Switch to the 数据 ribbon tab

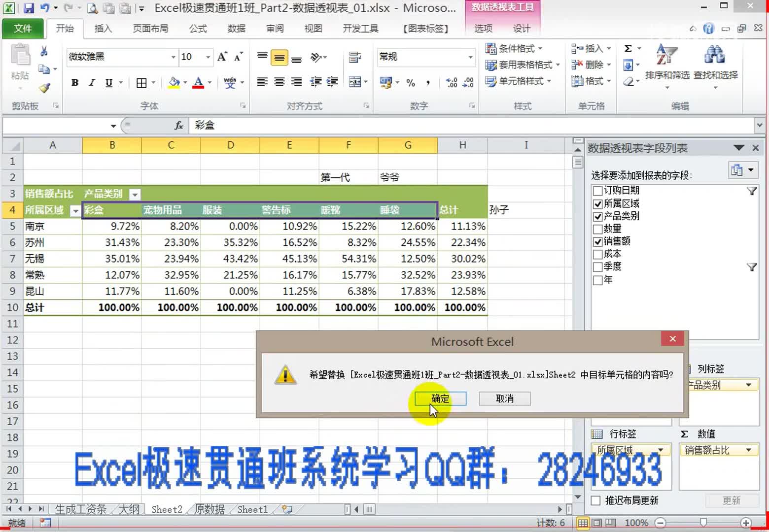point(236,29)
